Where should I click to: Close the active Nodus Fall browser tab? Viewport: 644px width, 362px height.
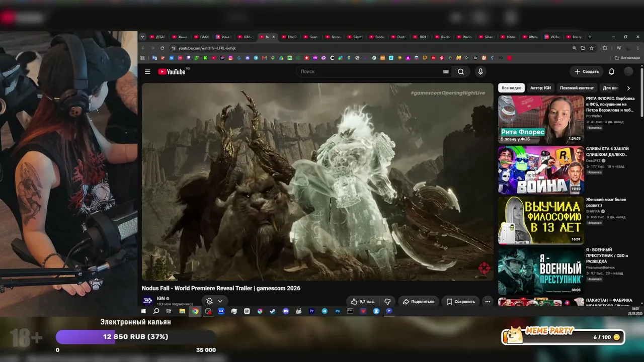click(274, 37)
